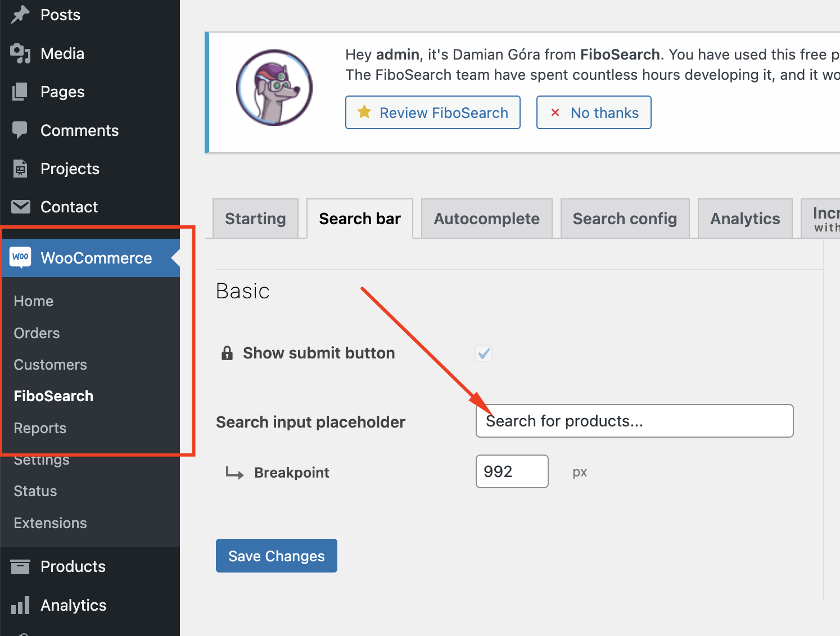Click the Contact envelope icon
This screenshot has height=636, width=840.
pyautogui.click(x=21, y=207)
